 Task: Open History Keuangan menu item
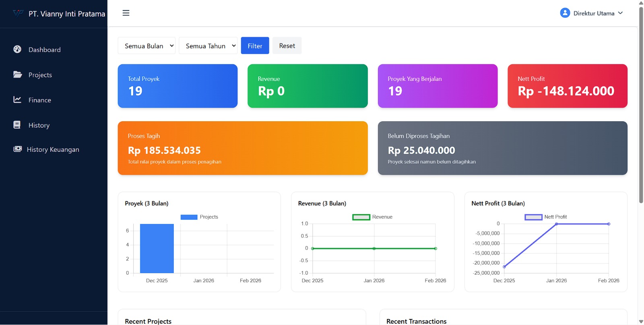tap(53, 149)
